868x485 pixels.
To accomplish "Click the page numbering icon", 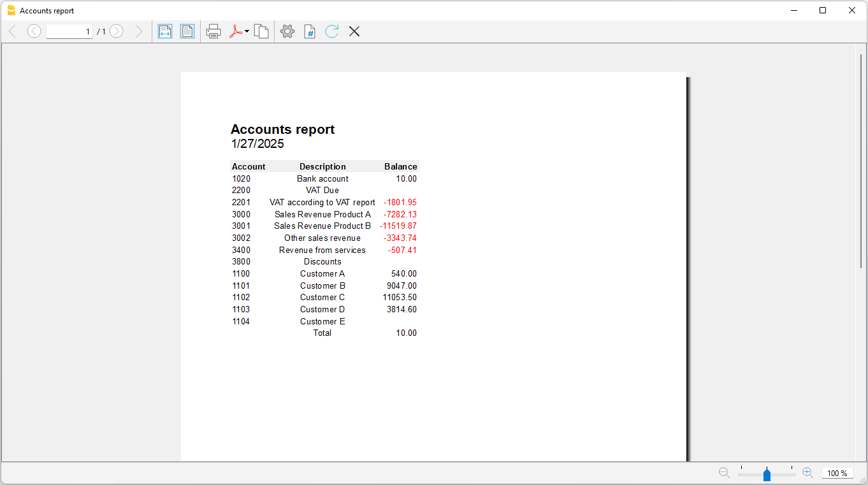I will (310, 31).
